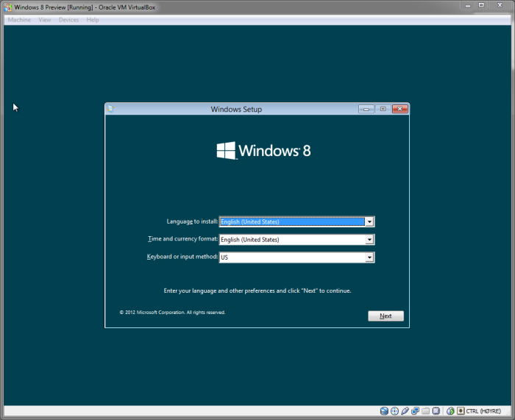Click the 'Language to install:' label
This screenshot has width=515, height=420.
[x=192, y=221]
